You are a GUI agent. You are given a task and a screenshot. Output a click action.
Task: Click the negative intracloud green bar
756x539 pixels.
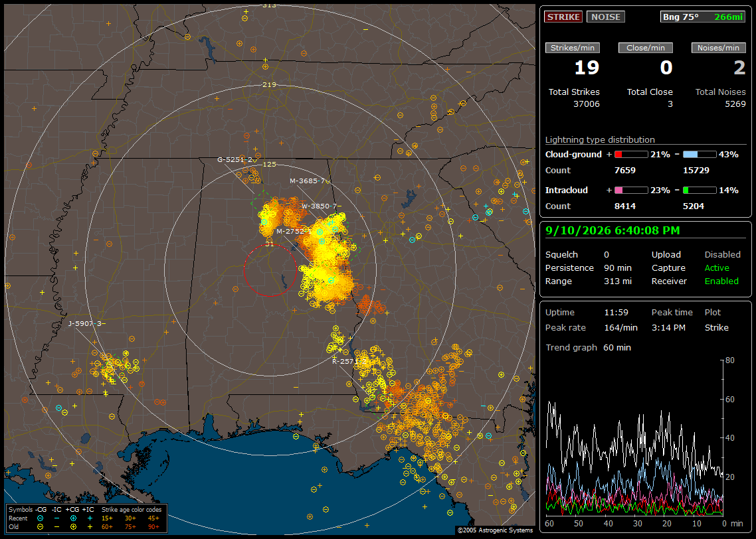(x=700, y=191)
